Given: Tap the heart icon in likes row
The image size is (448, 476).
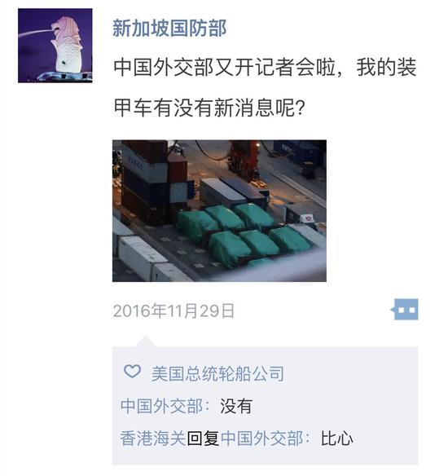Looking at the screenshot, I should (x=133, y=371).
